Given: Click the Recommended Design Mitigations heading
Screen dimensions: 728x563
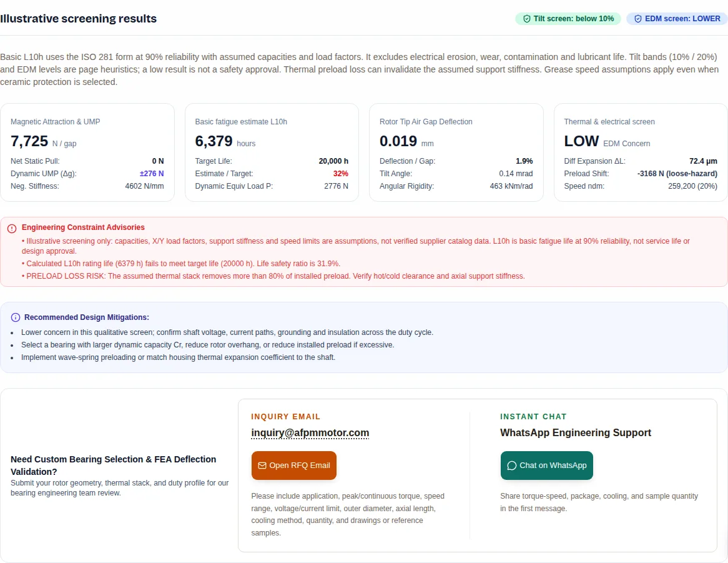Looking at the screenshot, I should pos(86,317).
